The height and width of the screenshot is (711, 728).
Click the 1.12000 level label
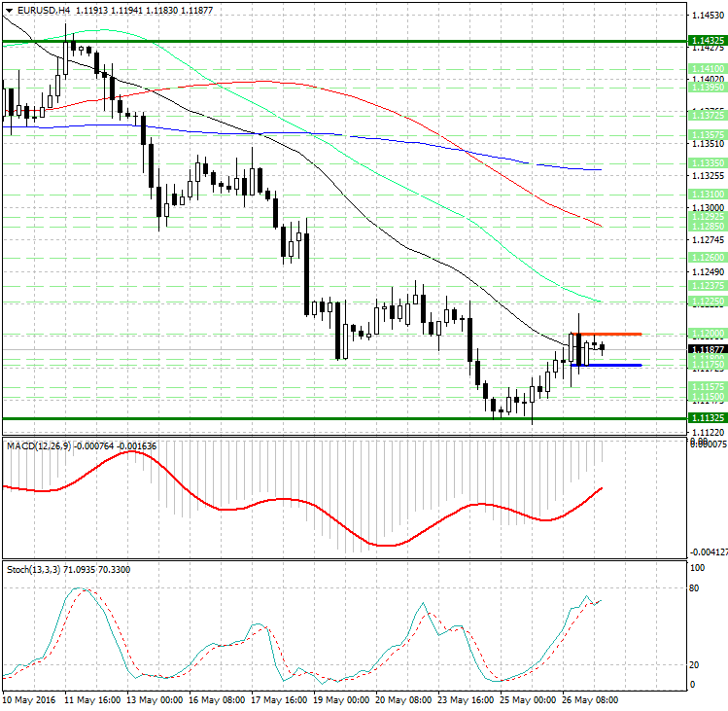(x=708, y=334)
